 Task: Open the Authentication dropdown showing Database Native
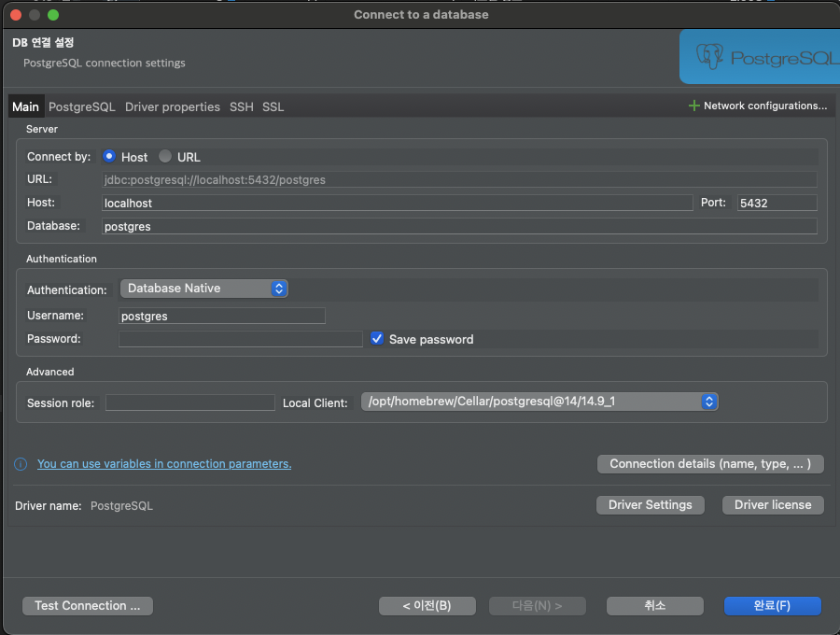pos(203,289)
